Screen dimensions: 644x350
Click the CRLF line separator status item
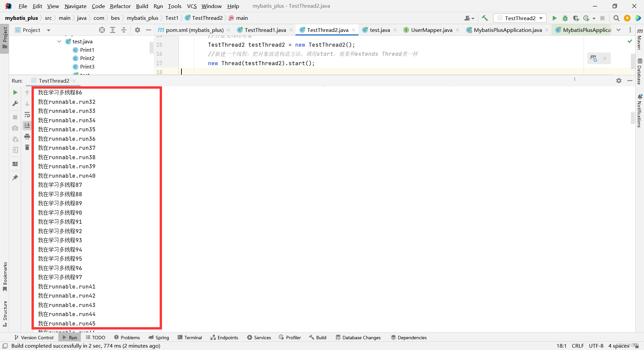click(x=578, y=346)
